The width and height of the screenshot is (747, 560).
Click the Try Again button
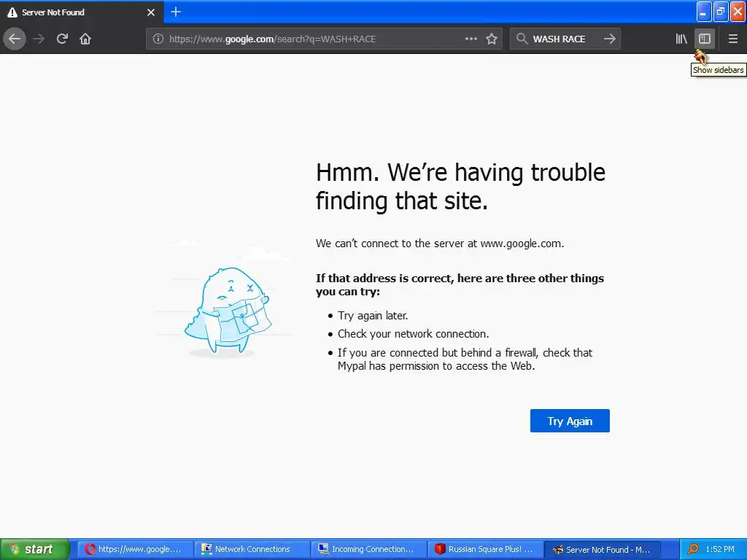570,421
